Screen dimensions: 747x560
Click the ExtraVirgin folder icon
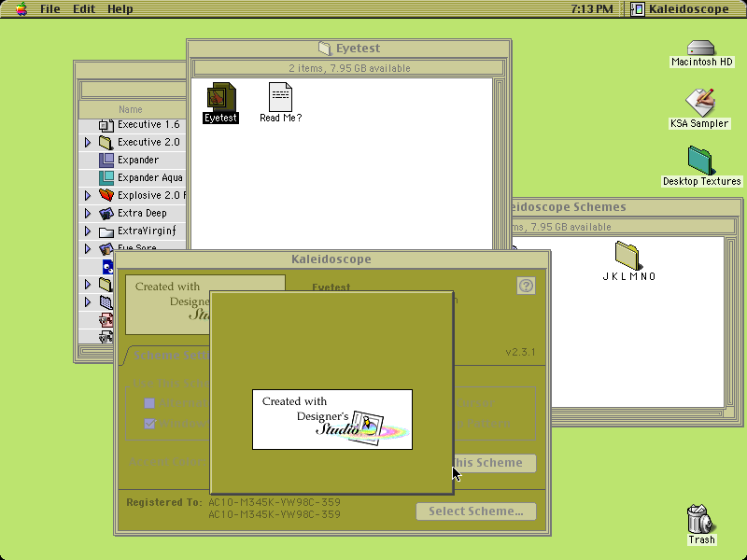tap(106, 231)
